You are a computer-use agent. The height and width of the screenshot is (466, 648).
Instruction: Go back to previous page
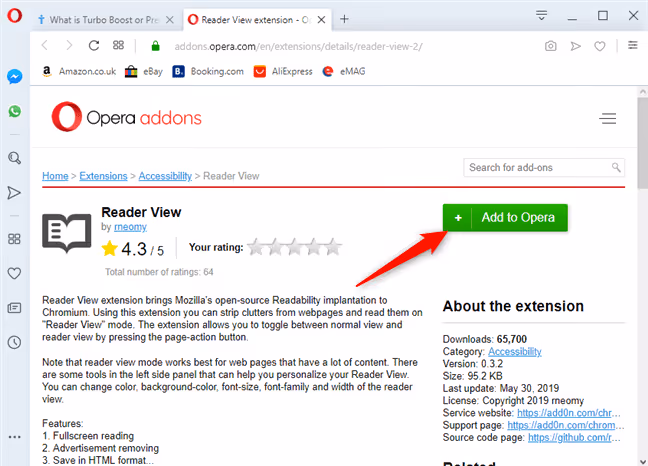[x=45, y=45]
